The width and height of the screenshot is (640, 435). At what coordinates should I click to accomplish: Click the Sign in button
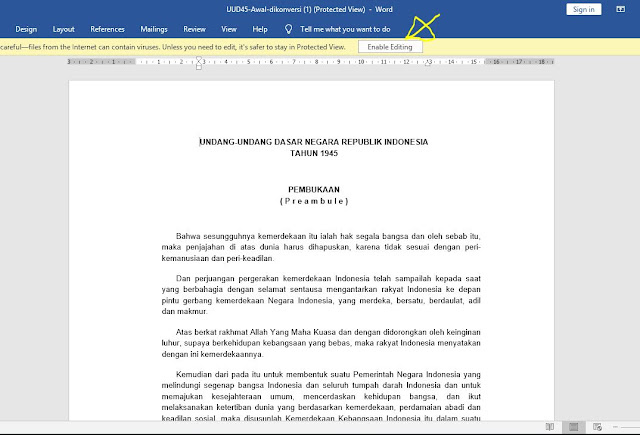point(584,9)
